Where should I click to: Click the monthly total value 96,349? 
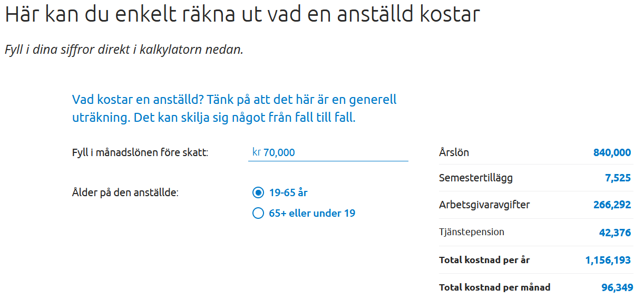[x=617, y=287]
